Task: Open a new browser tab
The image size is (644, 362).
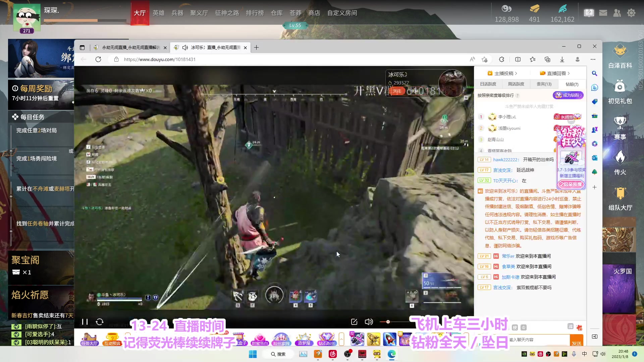Action: (257, 48)
